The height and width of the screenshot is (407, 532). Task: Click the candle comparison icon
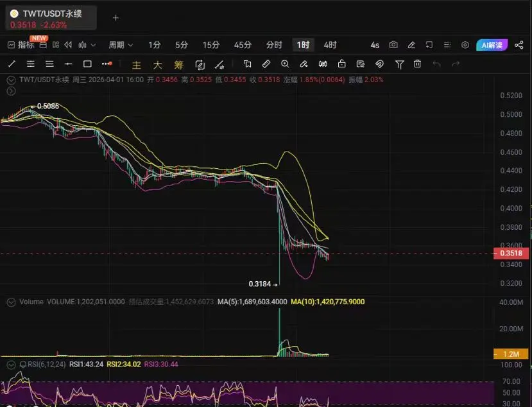(x=323, y=64)
